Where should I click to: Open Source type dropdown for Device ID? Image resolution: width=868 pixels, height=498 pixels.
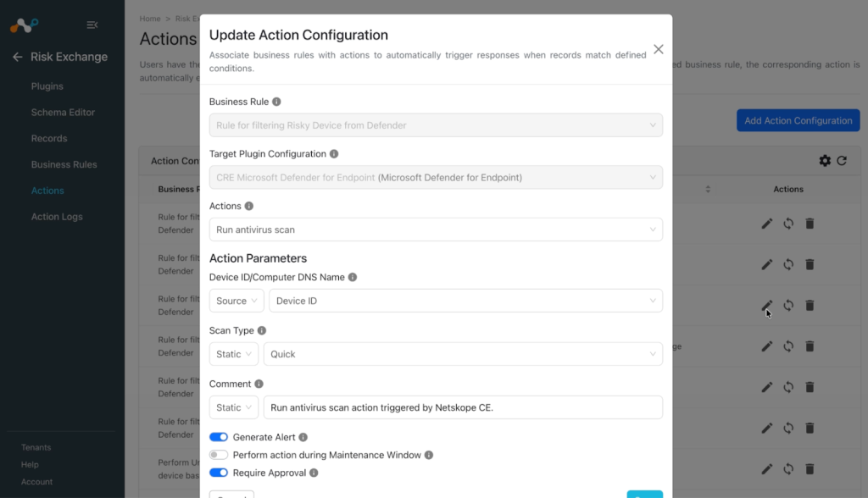click(x=236, y=301)
